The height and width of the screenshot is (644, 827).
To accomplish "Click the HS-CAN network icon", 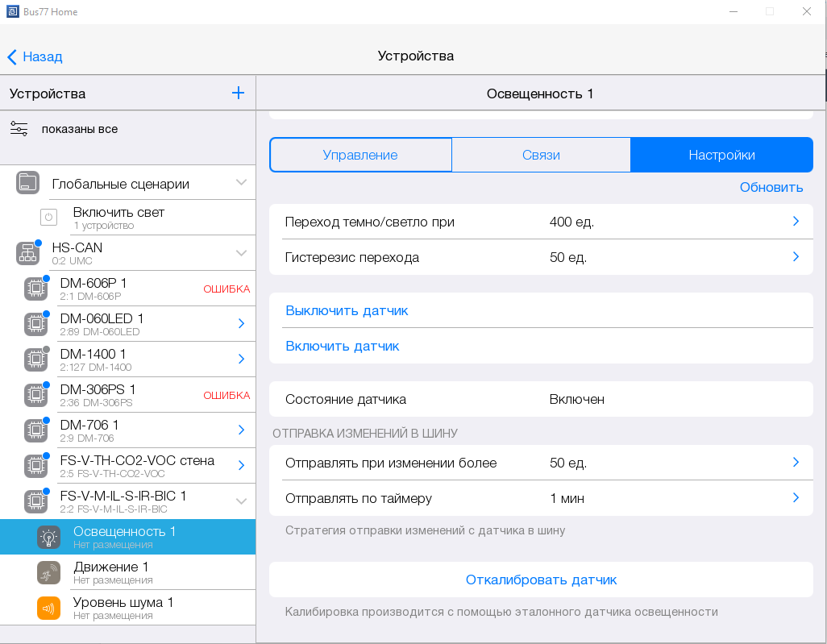I will pyautogui.click(x=27, y=253).
